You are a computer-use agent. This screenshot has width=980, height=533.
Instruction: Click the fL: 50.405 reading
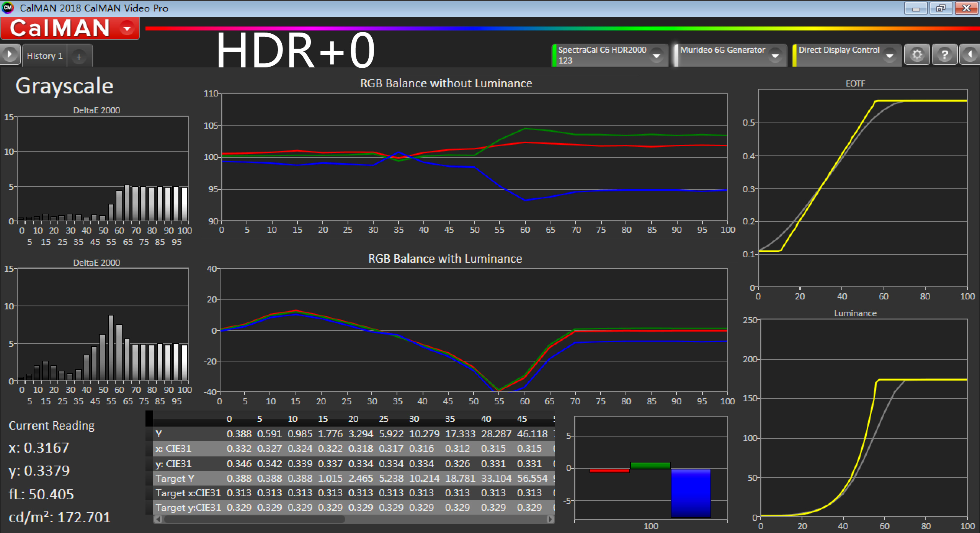point(41,494)
